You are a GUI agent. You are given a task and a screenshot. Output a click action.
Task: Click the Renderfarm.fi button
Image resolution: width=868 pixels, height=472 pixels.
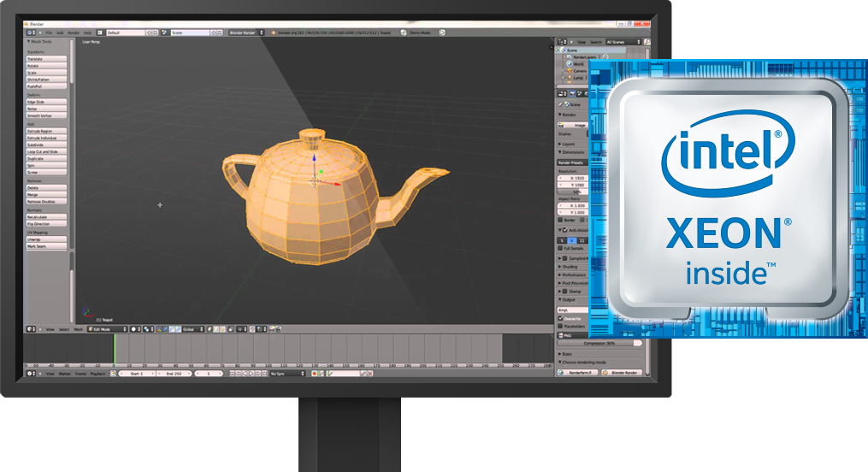(578, 373)
